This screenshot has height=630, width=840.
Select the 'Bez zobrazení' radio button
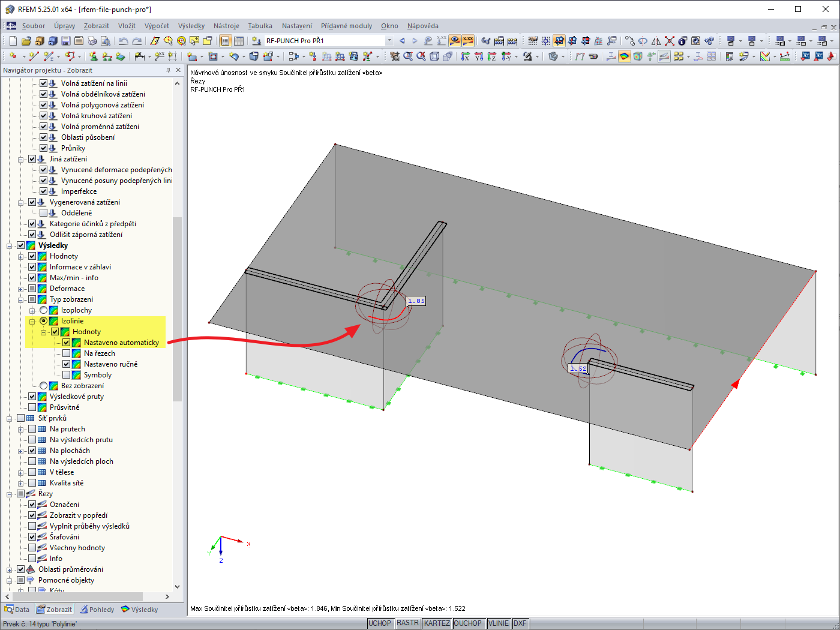44,386
